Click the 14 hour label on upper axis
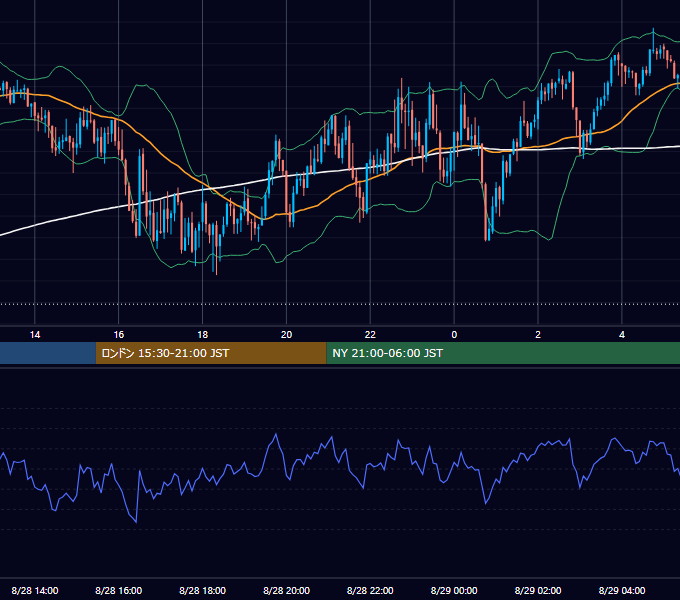The width and height of the screenshot is (680, 600). click(x=35, y=335)
